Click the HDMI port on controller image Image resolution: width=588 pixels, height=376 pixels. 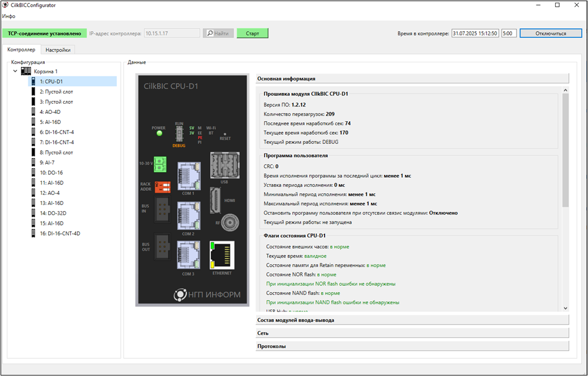[216, 200]
